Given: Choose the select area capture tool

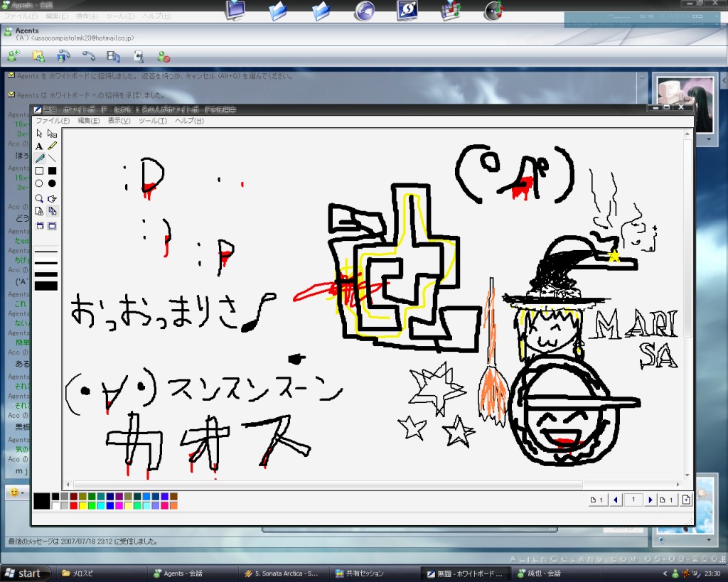Looking at the screenshot, I should pos(53,226).
